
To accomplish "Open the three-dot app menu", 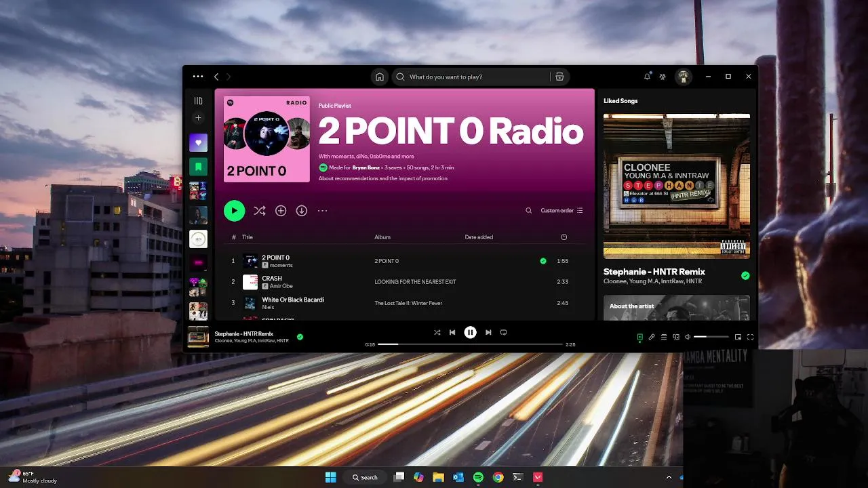I will (198, 77).
